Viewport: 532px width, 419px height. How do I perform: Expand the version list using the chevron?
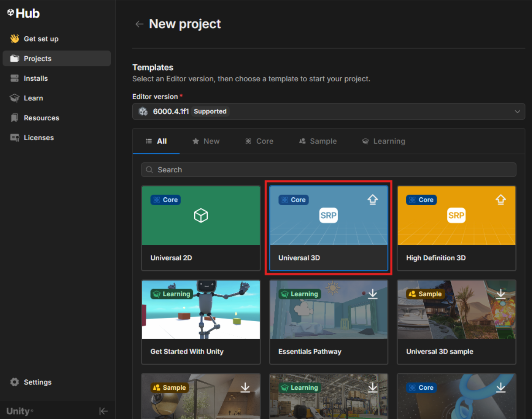(x=517, y=112)
